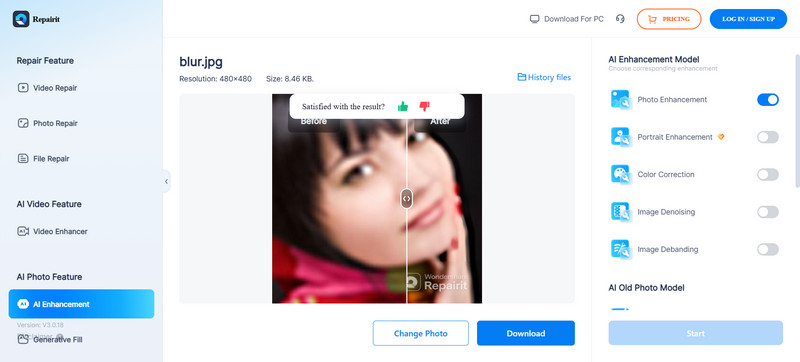The width and height of the screenshot is (800, 362).
Task: Click the AI Enhancement Model heading
Action: [654, 59]
